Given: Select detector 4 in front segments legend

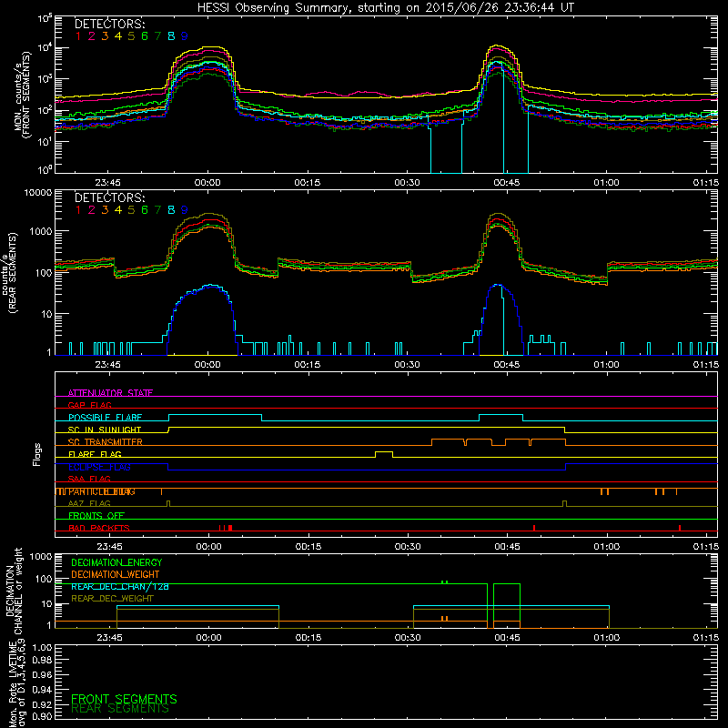Looking at the screenshot, I should pyautogui.click(x=118, y=35).
